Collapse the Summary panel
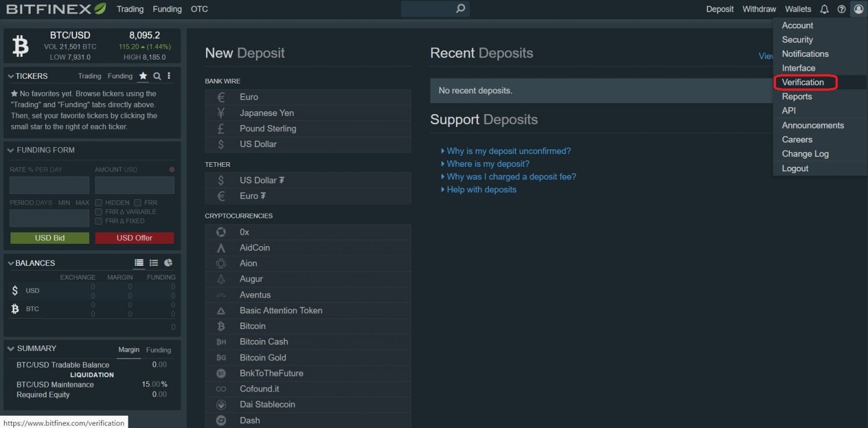The width and height of the screenshot is (868, 428). tap(11, 349)
